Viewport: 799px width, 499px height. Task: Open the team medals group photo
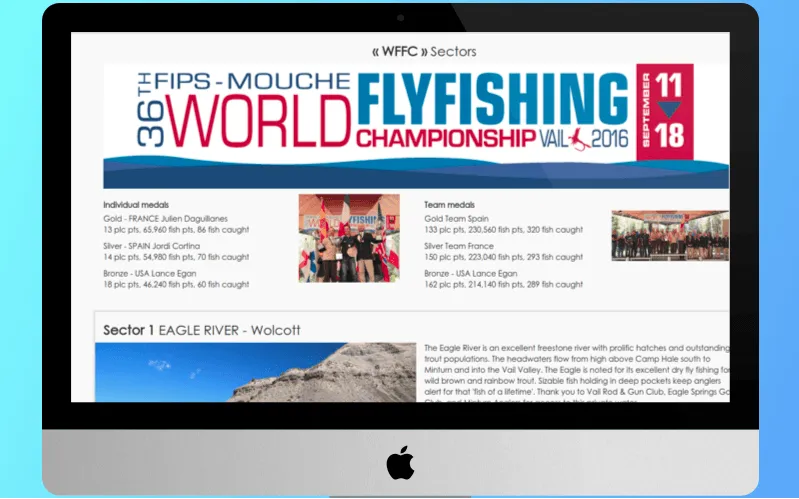(x=670, y=235)
